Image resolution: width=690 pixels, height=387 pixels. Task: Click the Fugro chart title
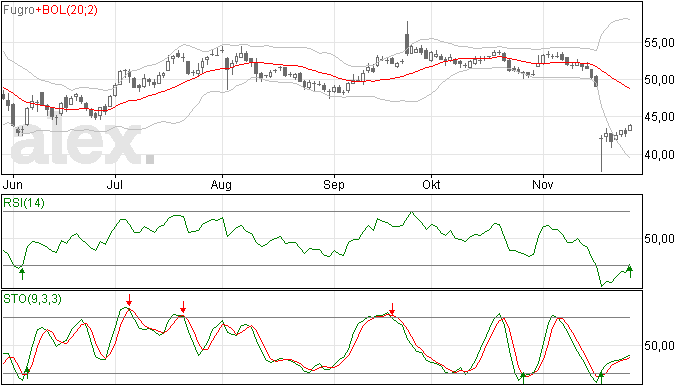point(19,10)
